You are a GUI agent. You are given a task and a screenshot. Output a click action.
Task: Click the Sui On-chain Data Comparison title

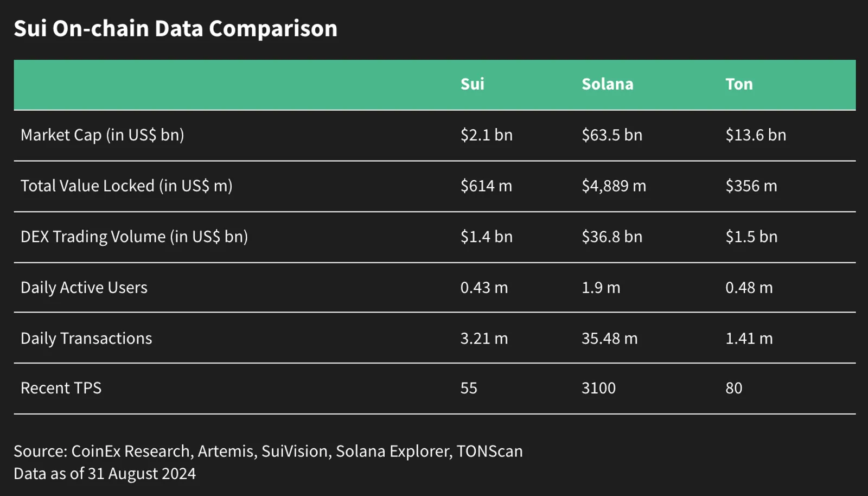pyautogui.click(x=175, y=28)
